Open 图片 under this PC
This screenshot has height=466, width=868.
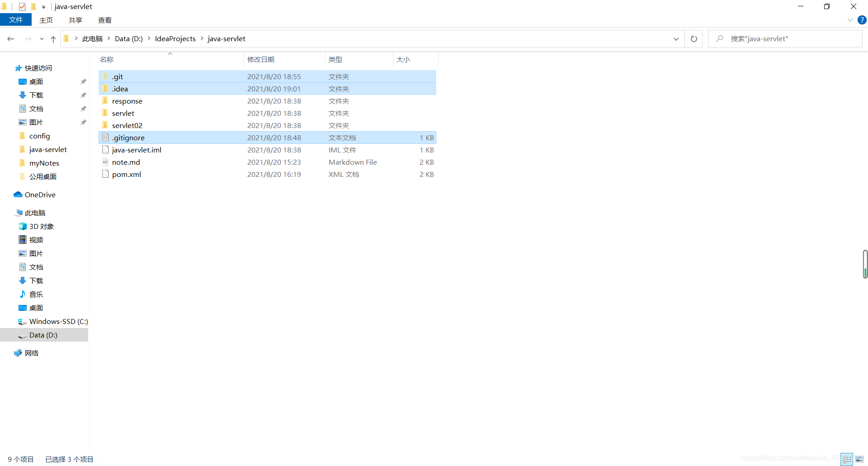pyautogui.click(x=36, y=253)
